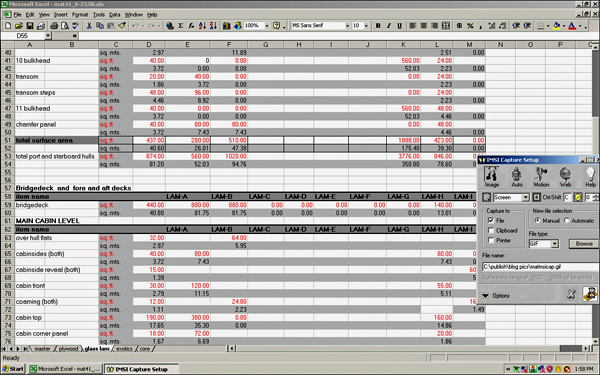Create a new workbook from the toolbar
Viewport: 600px width, 375px height.
(8, 26)
